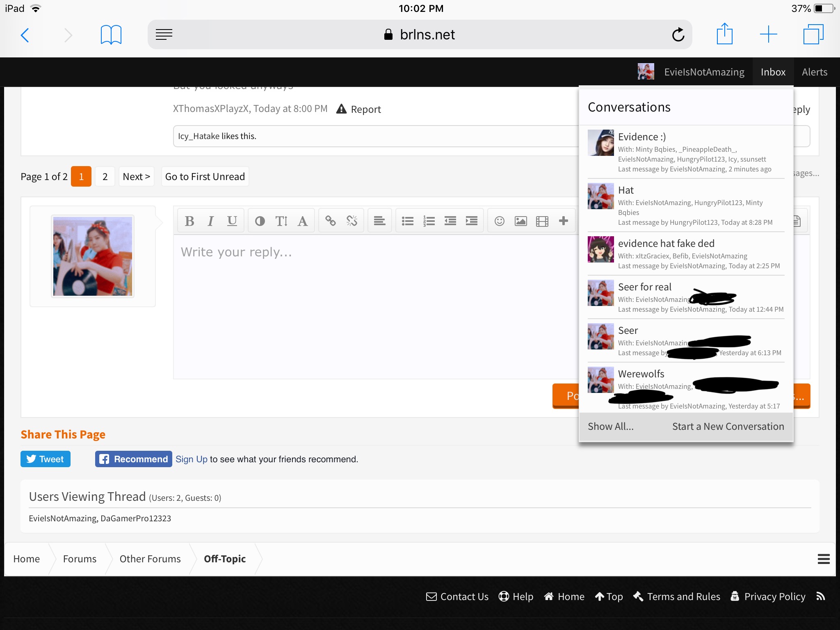Viewport: 840px width, 630px height.
Task: Open the font family tool
Action: (303, 221)
